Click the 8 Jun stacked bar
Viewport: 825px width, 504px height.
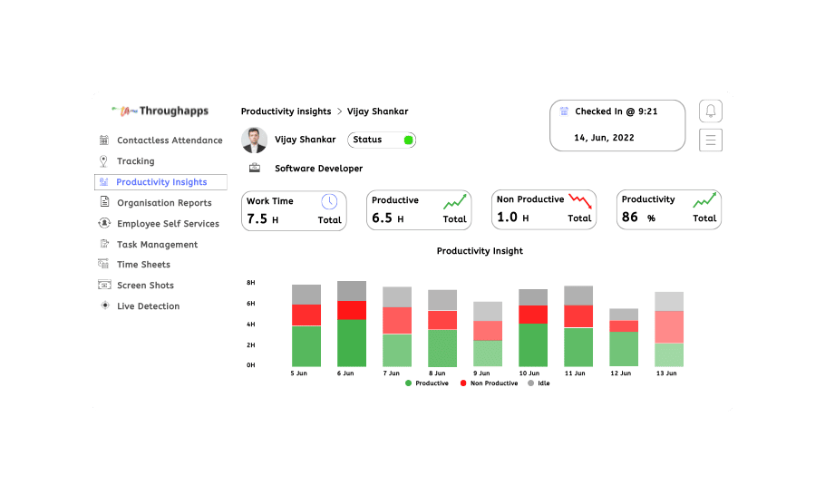[x=442, y=328]
